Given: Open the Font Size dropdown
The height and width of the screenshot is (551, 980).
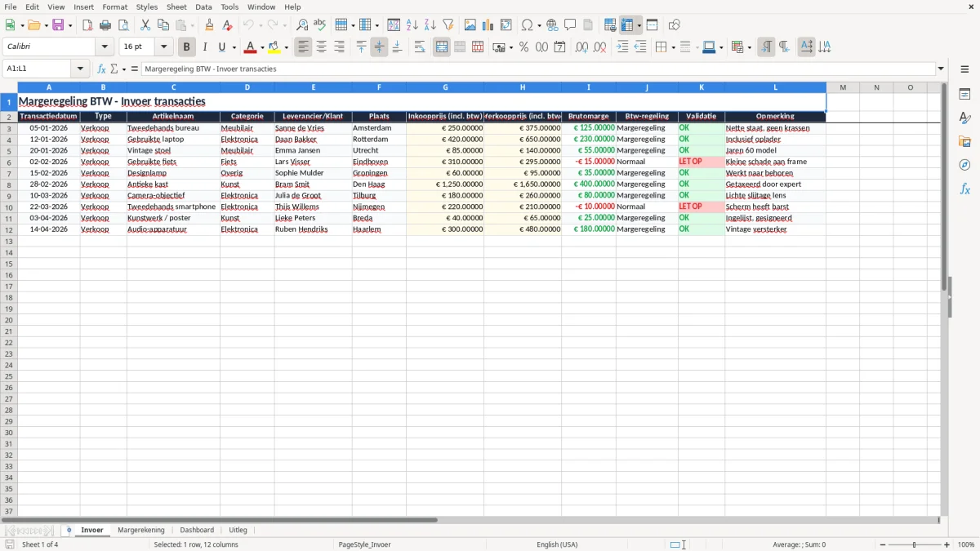Looking at the screenshot, I should 163,47.
